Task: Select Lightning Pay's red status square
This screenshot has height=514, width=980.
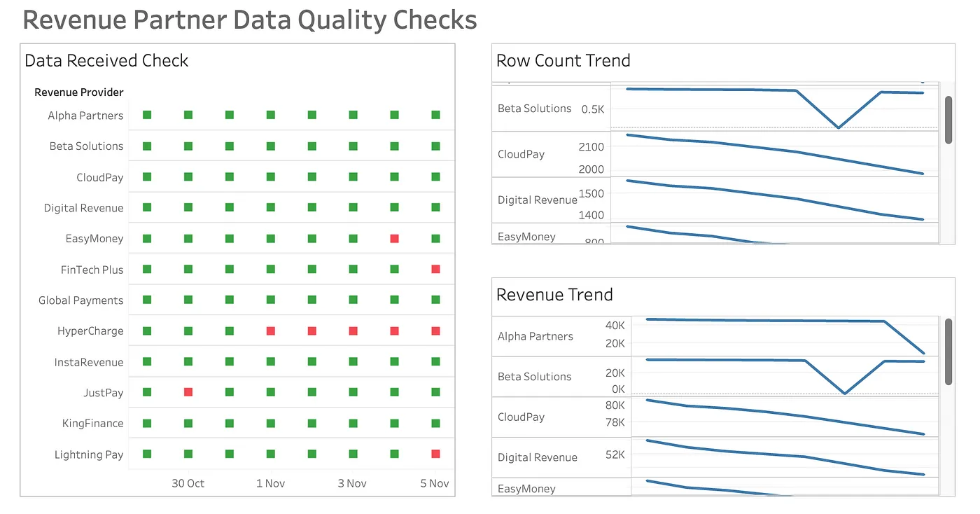Action: coord(435,454)
